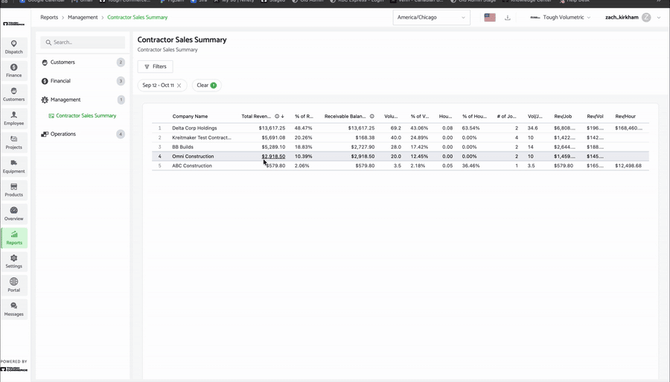The width and height of the screenshot is (670, 382).
Task: Sort by Total Revenue column header
Action: (256, 116)
